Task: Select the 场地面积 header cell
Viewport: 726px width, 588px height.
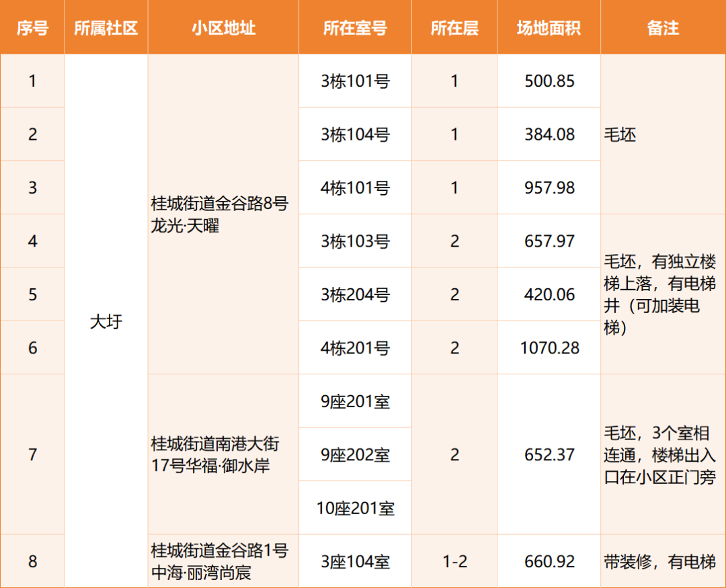Action: click(549, 28)
